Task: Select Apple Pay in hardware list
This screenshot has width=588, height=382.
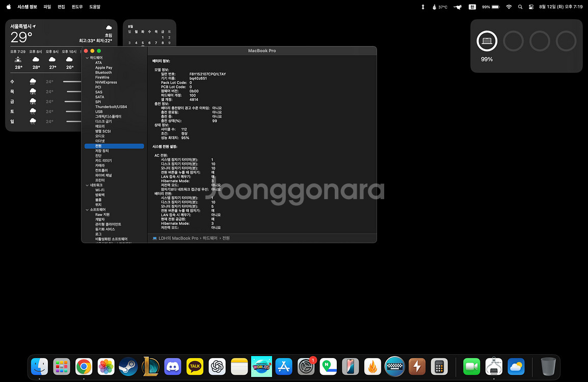Action: [x=103, y=67]
